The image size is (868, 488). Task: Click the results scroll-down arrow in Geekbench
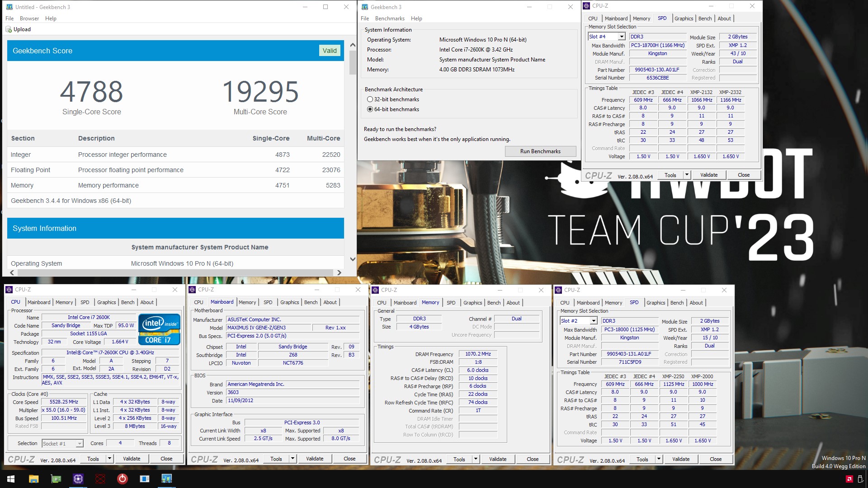coord(353,259)
